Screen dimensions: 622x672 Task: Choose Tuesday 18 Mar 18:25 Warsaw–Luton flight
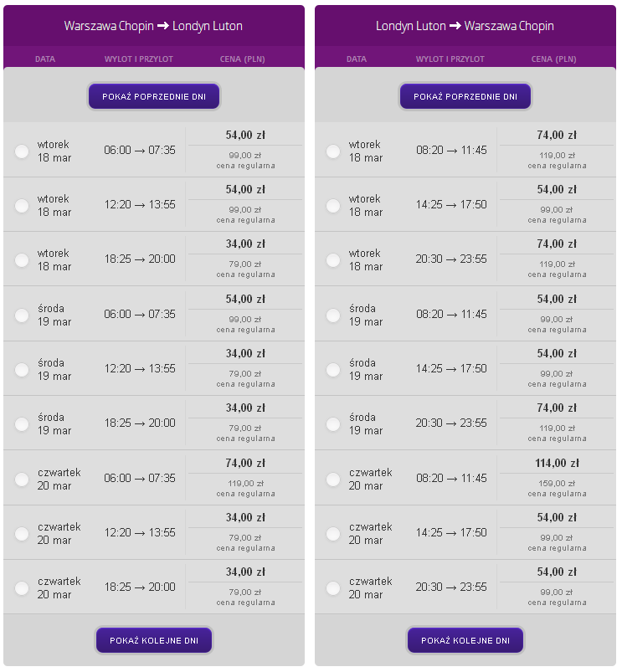22,260
